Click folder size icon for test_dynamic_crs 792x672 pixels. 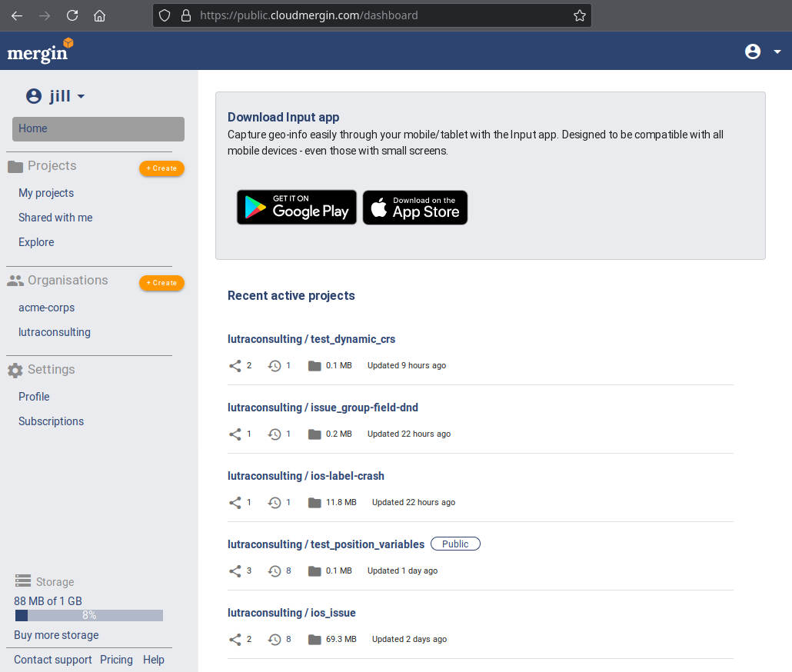coord(314,365)
